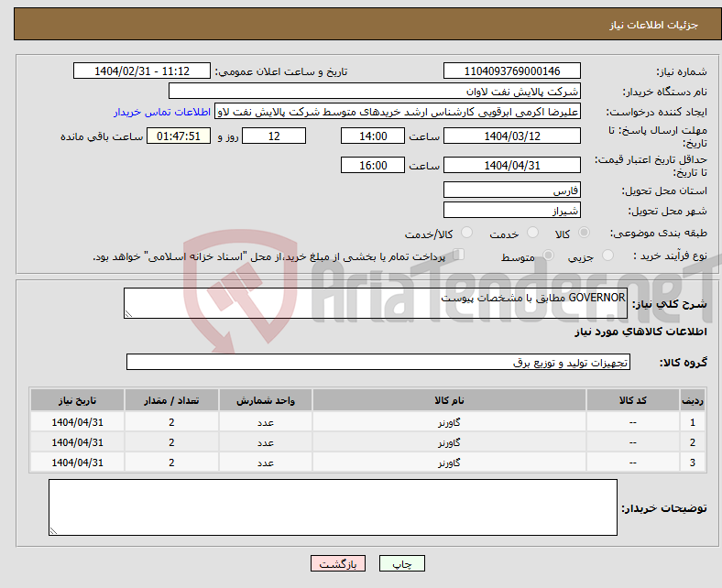Image resolution: width=722 pixels, height=588 pixels.
Task: Click the need date in row 2
Action: (x=77, y=442)
